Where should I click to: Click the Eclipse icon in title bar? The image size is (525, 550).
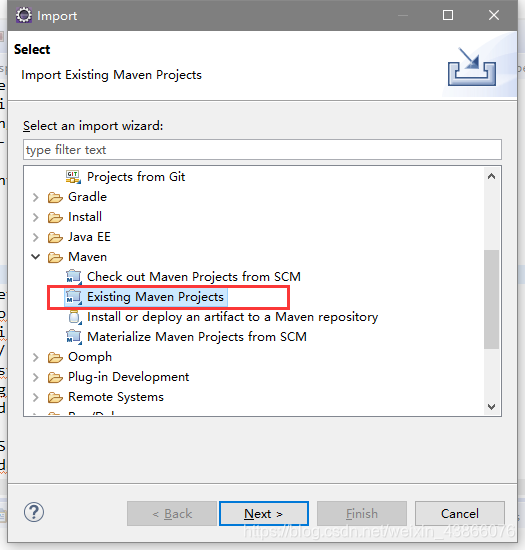(23, 15)
